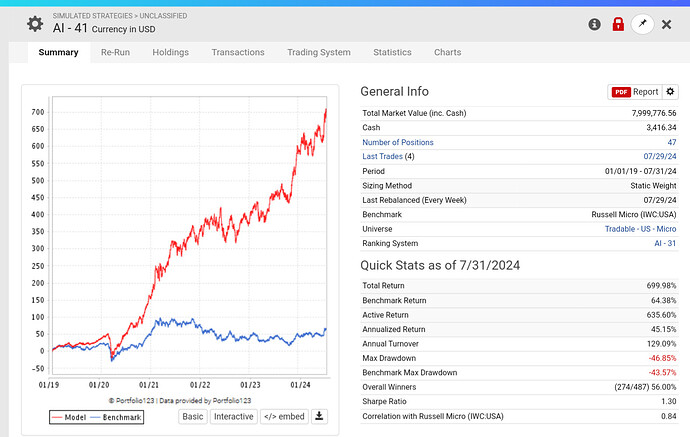Click the positions count 47 link
The height and width of the screenshot is (437, 690).
pos(672,142)
